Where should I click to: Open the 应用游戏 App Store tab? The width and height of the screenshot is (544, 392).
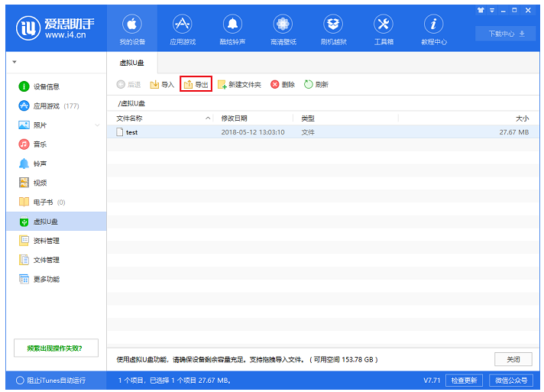pyautogui.click(x=182, y=29)
